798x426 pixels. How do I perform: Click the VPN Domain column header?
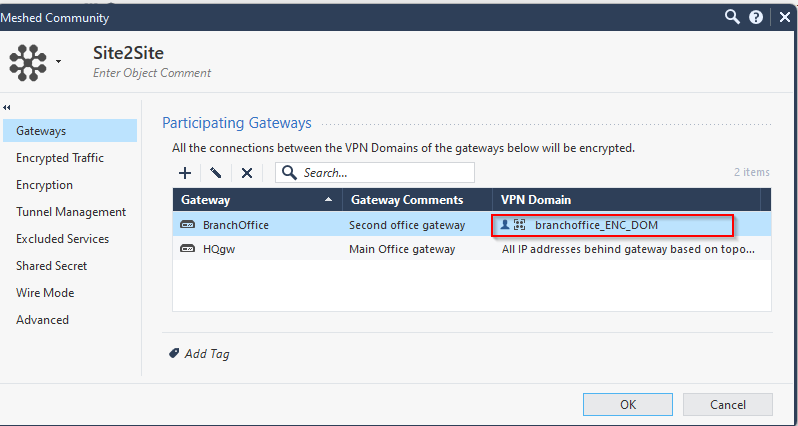626,200
